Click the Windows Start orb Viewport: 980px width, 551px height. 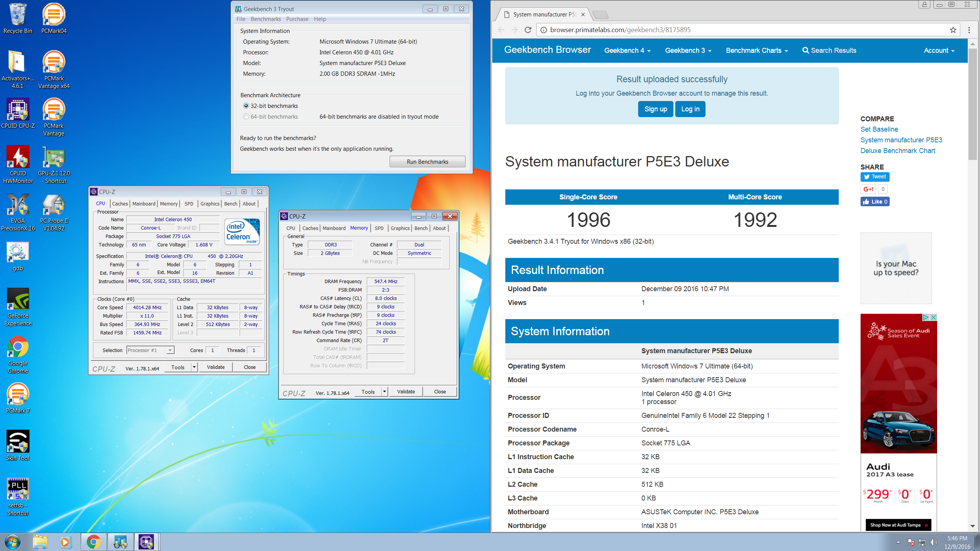[x=12, y=542]
